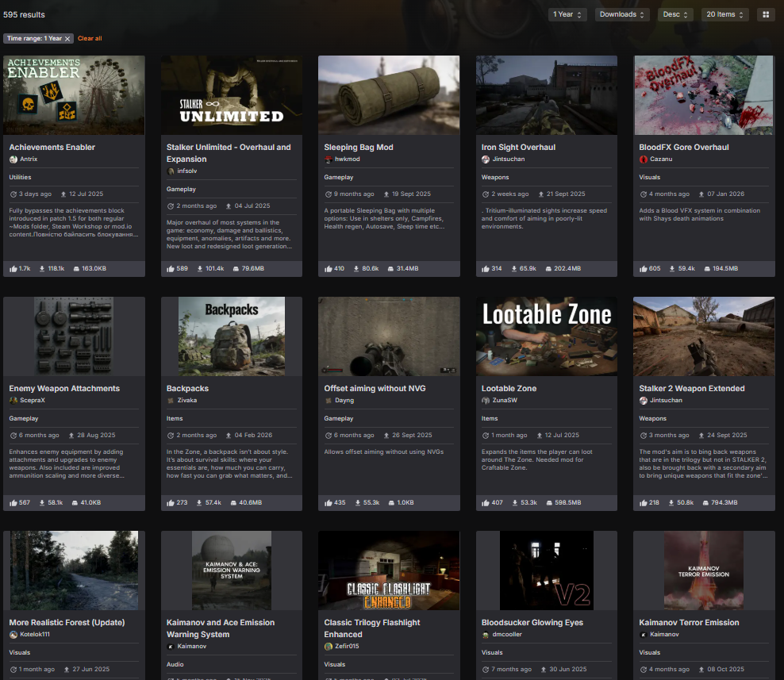Click the upload date icon on BloodFX Gore Overhaul
Viewport: 784px width, 680px height.
(701, 194)
